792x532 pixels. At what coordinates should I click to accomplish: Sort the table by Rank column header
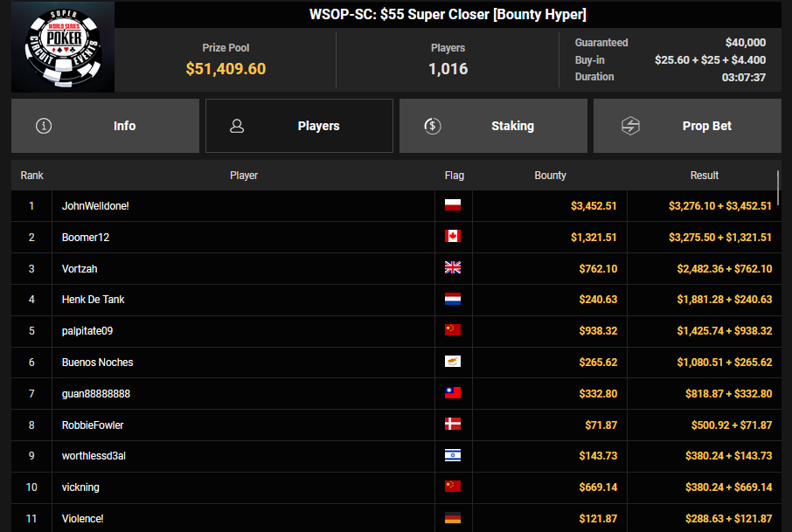pos(32,176)
